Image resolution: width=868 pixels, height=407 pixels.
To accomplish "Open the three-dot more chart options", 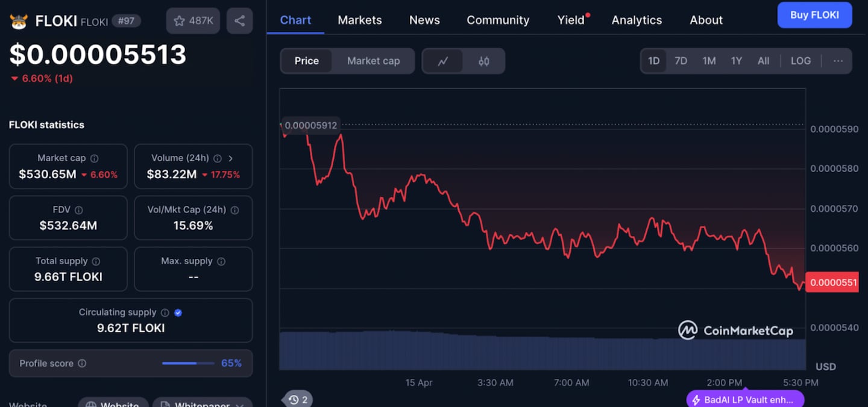I will coord(838,61).
